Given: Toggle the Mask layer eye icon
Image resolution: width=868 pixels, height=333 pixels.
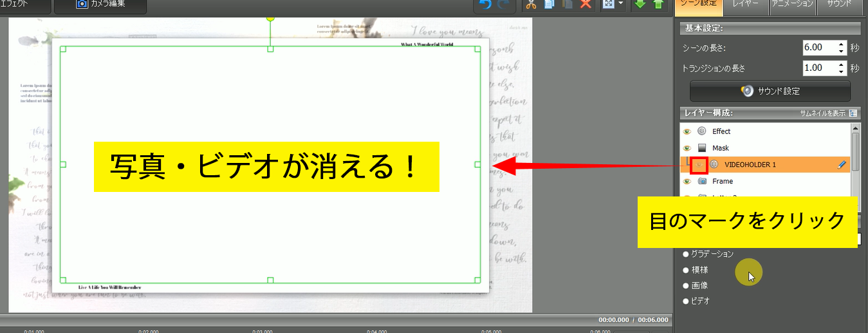Looking at the screenshot, I should pyautogui.click(x=687, y=148).
